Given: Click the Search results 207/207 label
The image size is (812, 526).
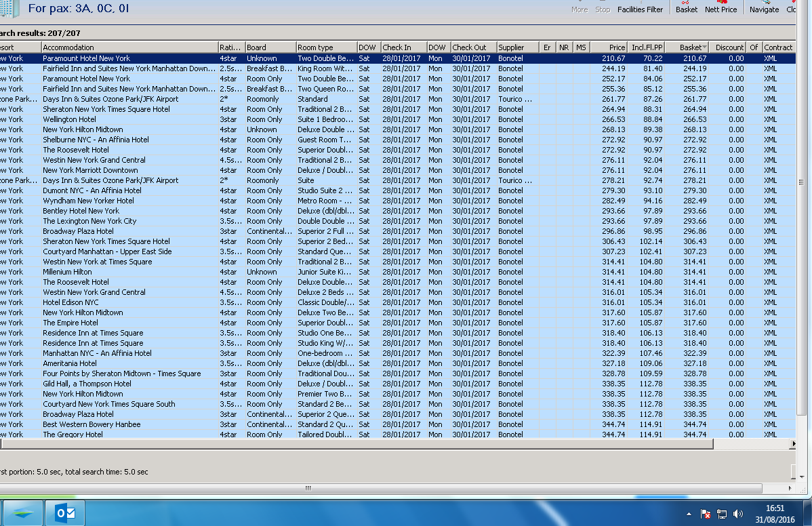Looking at the screenshot, I should click(41, 33).
